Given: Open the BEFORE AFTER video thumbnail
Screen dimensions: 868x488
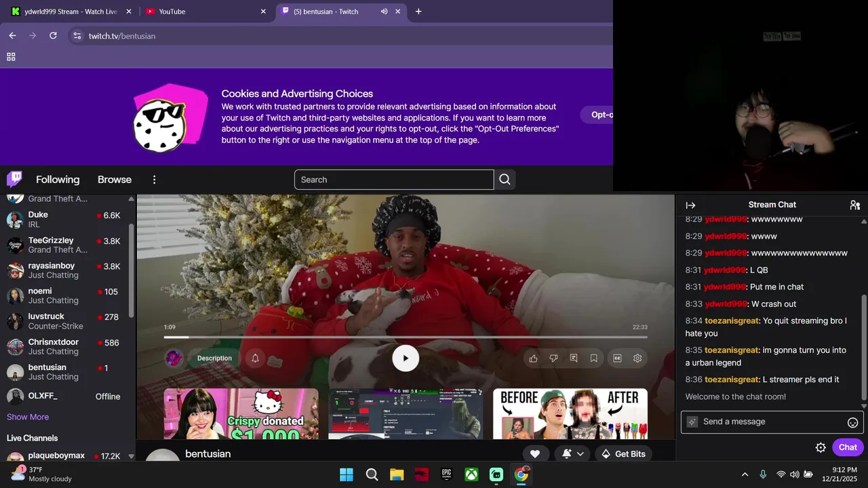Looking at the screenshot, I should [x=570, y=413].
